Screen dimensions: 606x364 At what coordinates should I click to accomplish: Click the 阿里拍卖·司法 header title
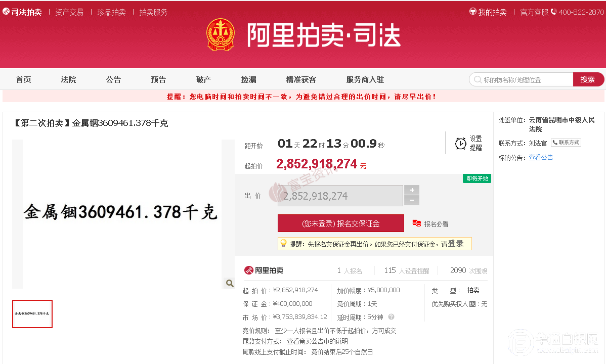point(324,35)
